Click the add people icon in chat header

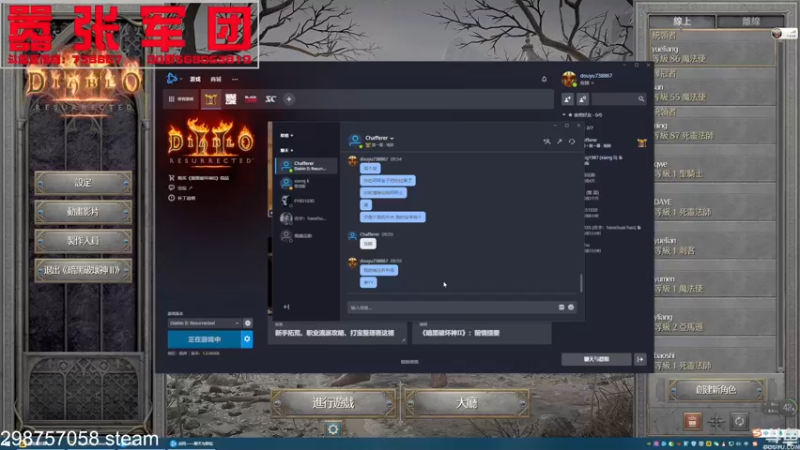tap(546, 141)
